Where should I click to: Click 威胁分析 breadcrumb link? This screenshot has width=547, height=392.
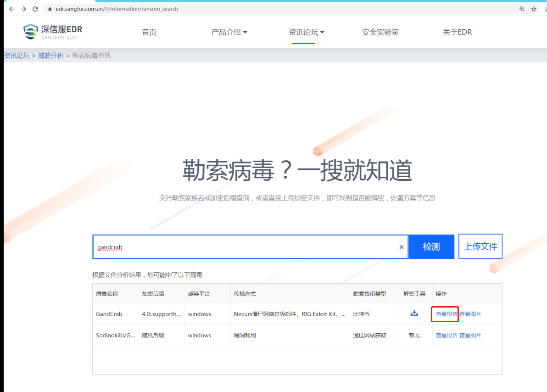(50, 56)
